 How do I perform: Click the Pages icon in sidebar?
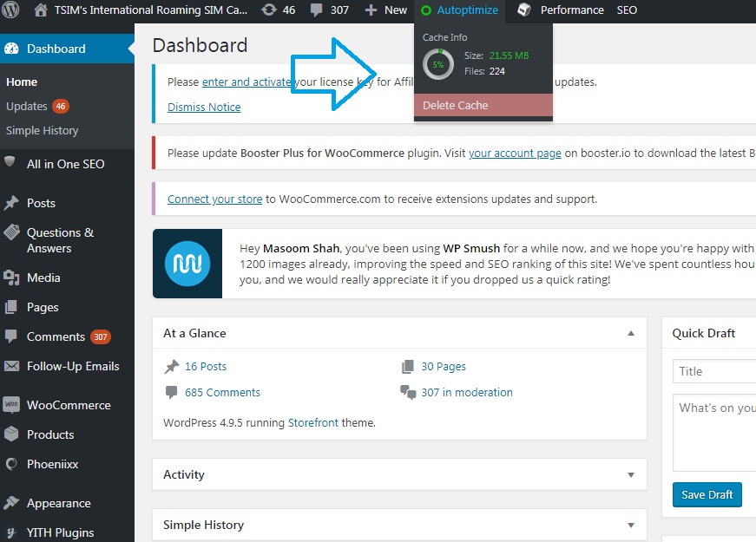click(11, 307)
